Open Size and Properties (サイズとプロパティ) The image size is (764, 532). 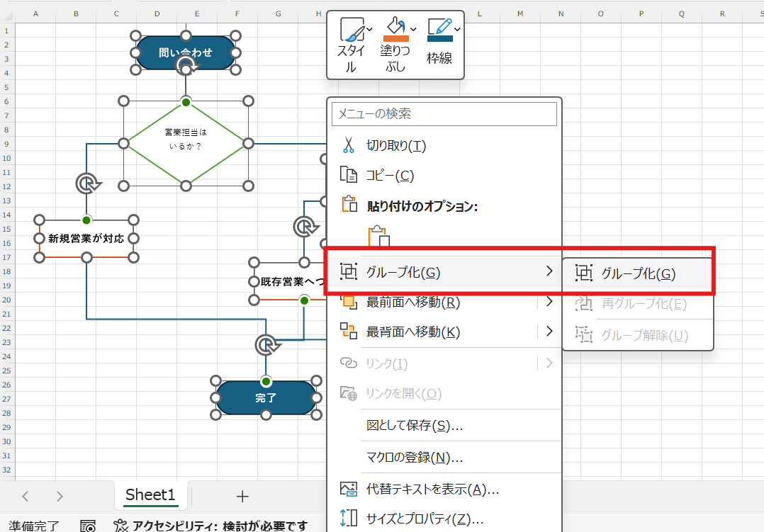point(425,519)
